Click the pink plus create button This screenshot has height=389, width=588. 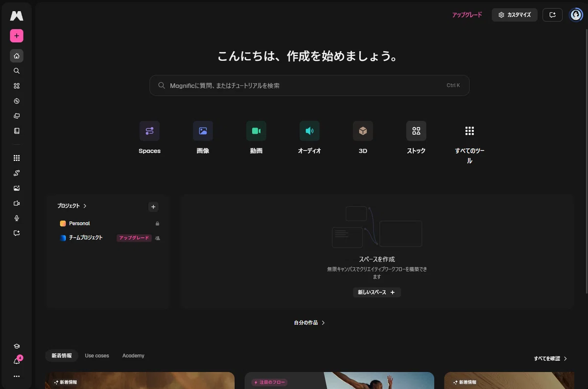point(17,36)
